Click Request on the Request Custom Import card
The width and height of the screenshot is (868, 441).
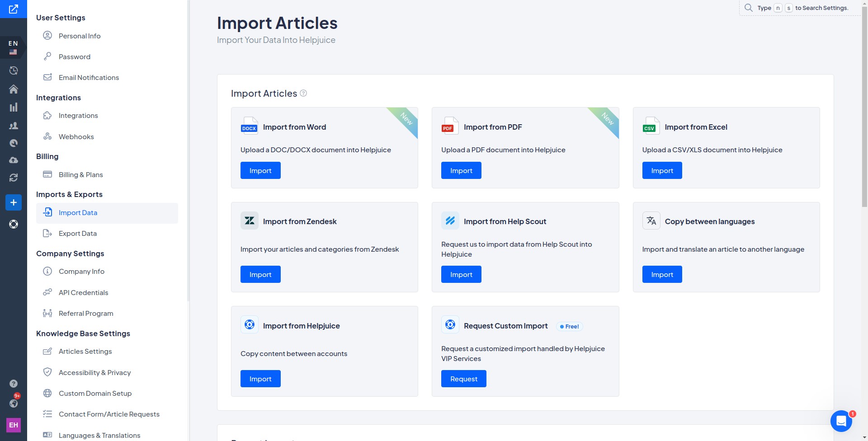tap(463, 379)
